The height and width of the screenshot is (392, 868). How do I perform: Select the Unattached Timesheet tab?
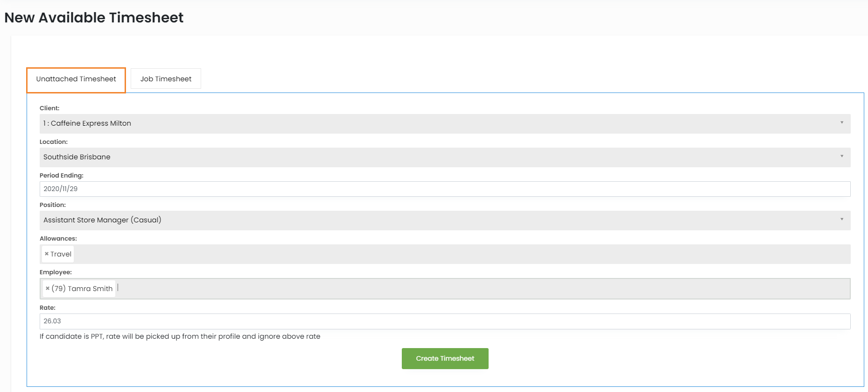[76, 79]
